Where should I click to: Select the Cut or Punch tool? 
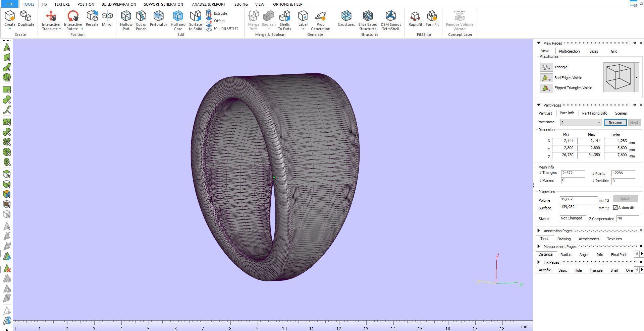click(141, 16)
